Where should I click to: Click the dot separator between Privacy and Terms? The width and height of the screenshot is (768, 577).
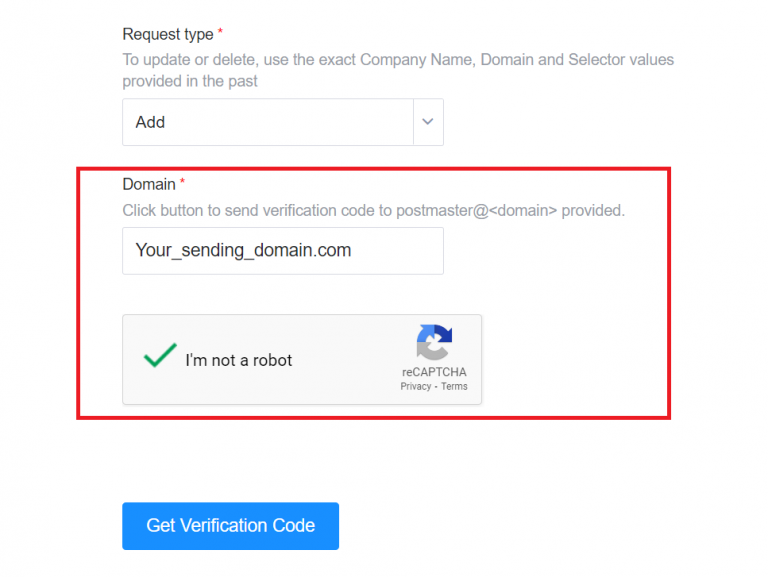(x=436, y=387)
